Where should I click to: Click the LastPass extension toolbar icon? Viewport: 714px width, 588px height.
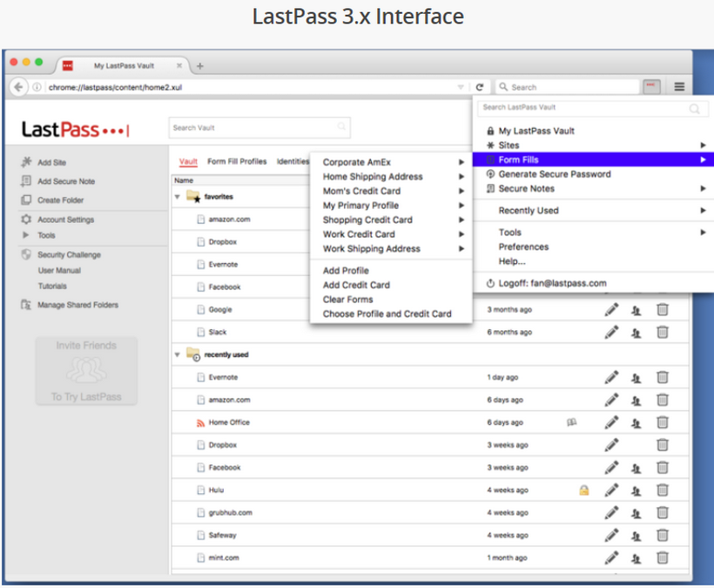point(651,87)
